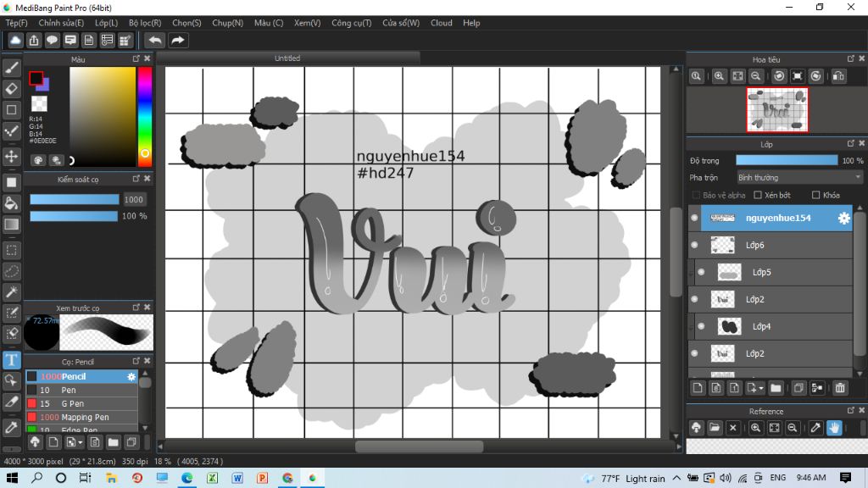Image resolution: width=868 pixels, height=488 pixels.
Task: Select the Text tool
Action: click(12, 360)
